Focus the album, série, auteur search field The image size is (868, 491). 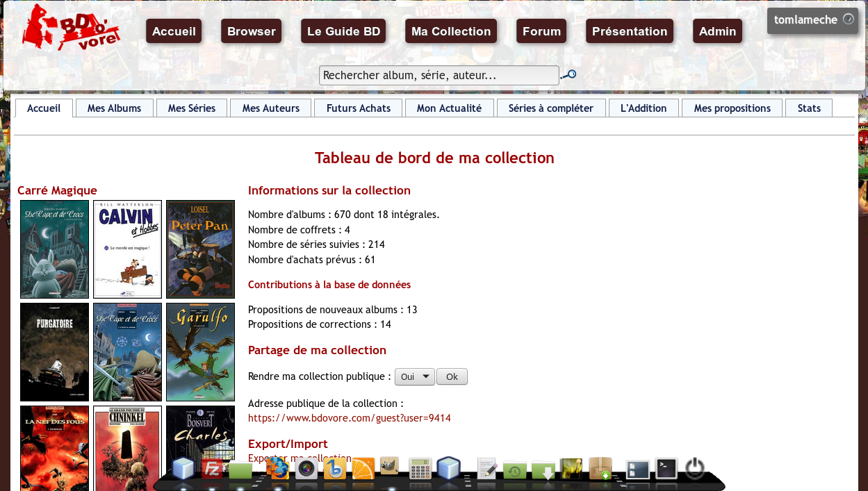(439, 75)
